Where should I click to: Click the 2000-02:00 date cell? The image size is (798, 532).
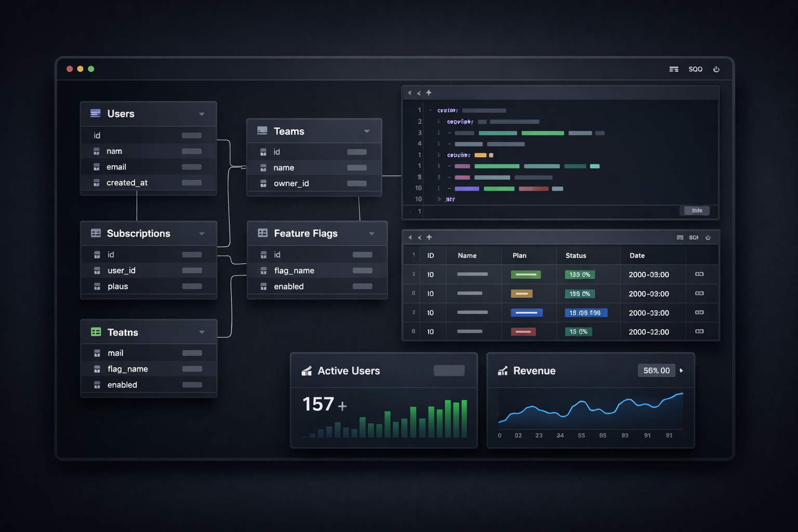pyautogui.click(x=649, y=331)
